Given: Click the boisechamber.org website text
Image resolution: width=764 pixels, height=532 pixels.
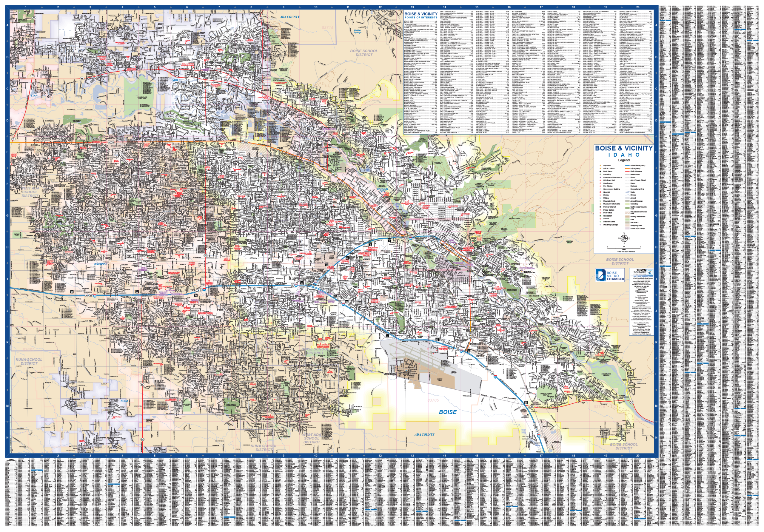Looking at the screenshot, I should click(641, 293).
